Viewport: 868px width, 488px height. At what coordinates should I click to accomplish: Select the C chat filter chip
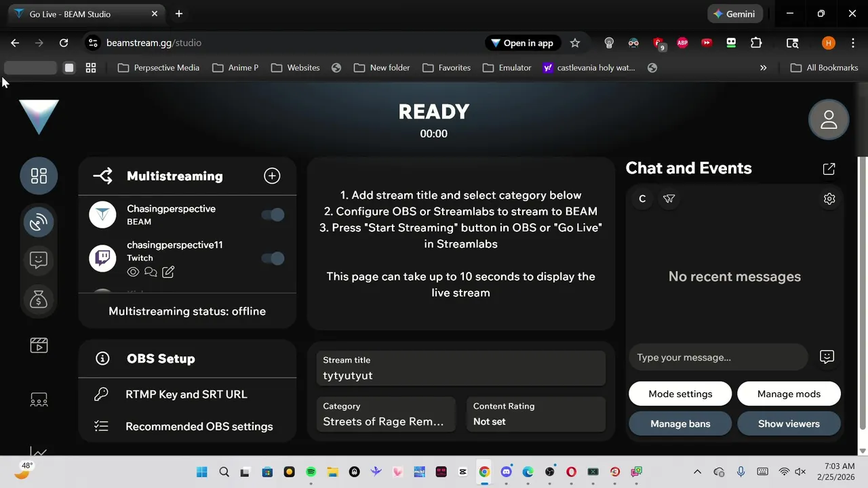[x=642, y=199]
